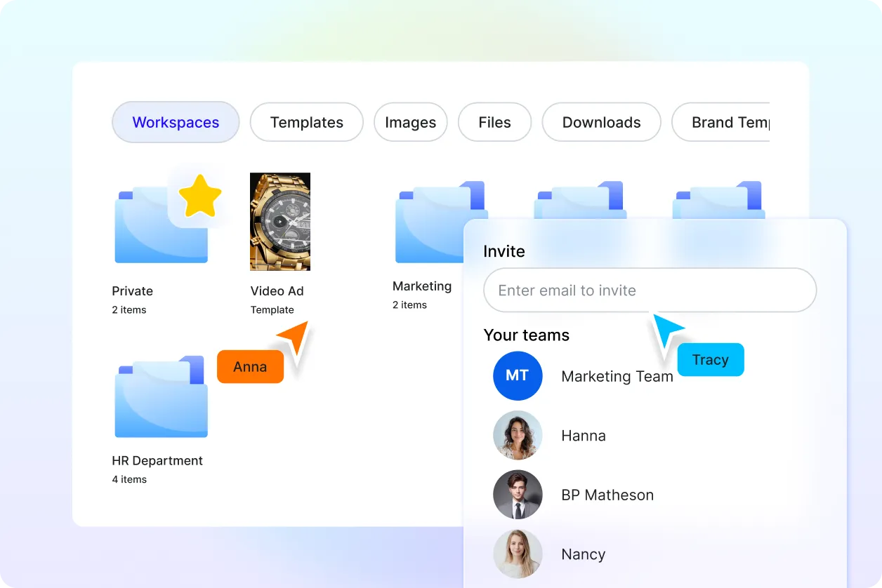Image resolution: width=882 pixels, height=588 pixels.
Task: Click the Marketing folder name
Action: pyautogui.click(x=422, y=286)
